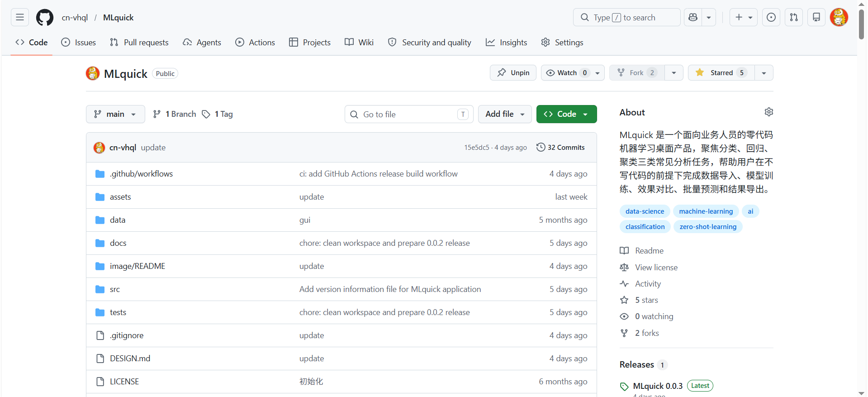The height and width of the screenshot is (397, 868).
Task: Open the hamburger navigation menu
Action: pos(20,17)
